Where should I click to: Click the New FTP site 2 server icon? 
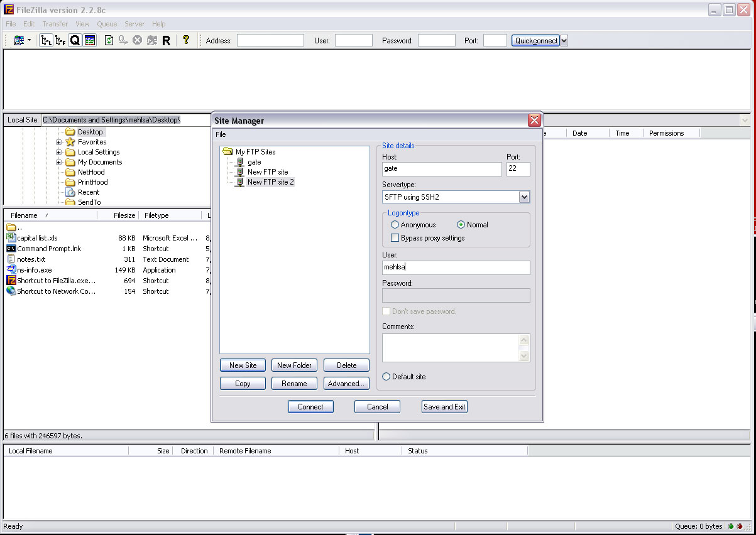click(239, 182)
